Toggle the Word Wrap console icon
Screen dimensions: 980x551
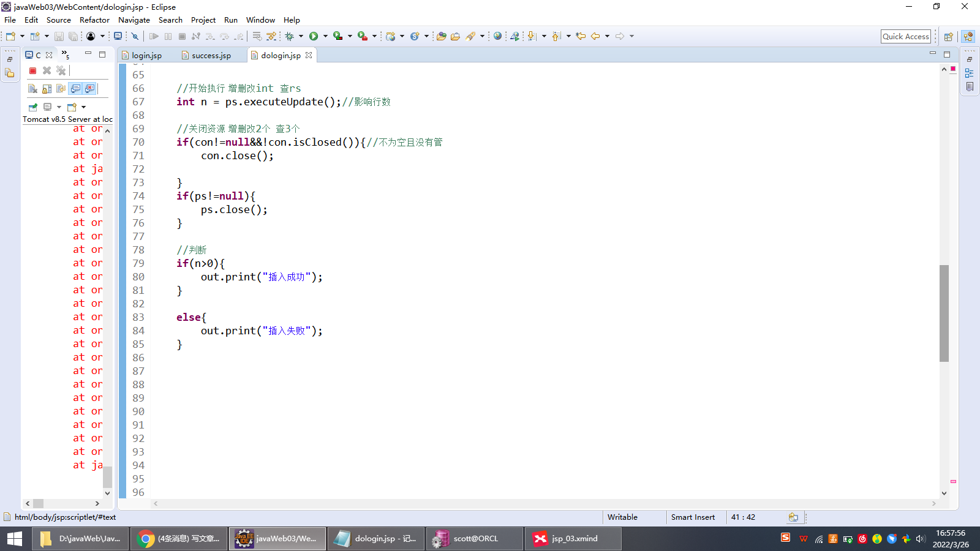point(61,89)
